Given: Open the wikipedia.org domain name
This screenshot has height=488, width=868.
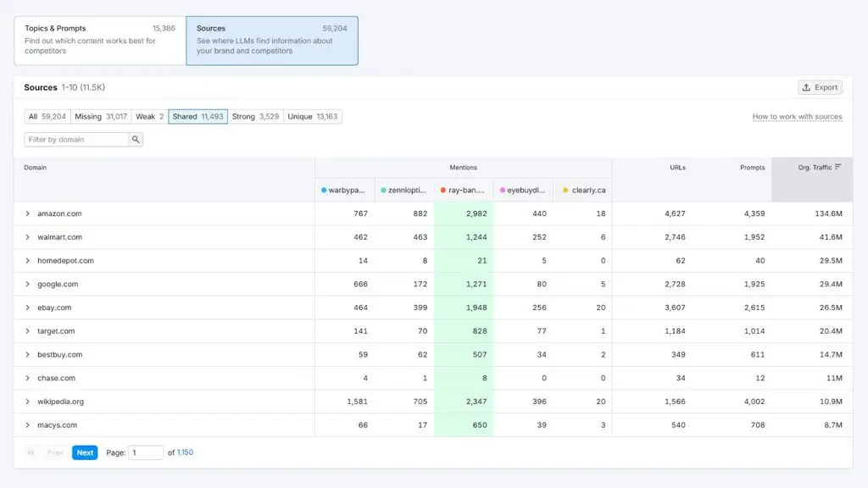Looking at the screenshot, I should point(60,402).
